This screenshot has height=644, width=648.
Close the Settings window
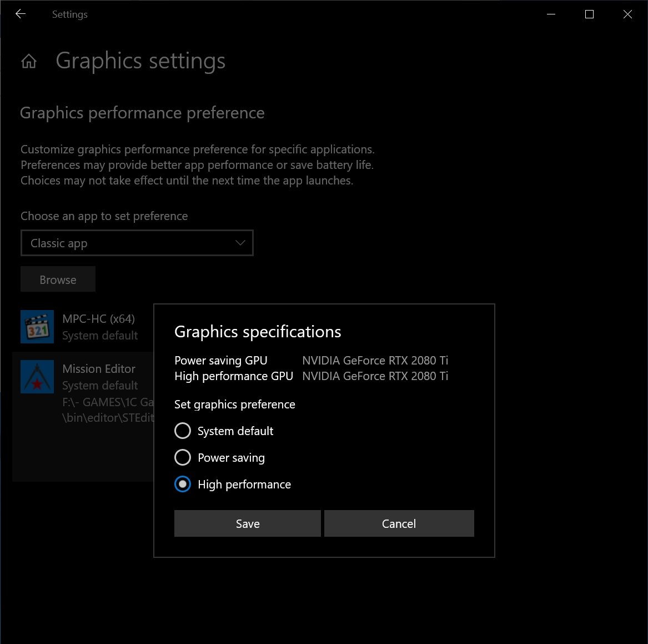(x=627, y=14)
